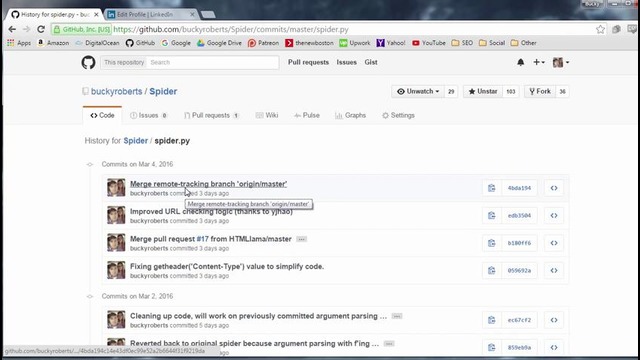Open commit hash ec67cf2
The width and height of the screenshot is (640, 360).
[519, 320]
